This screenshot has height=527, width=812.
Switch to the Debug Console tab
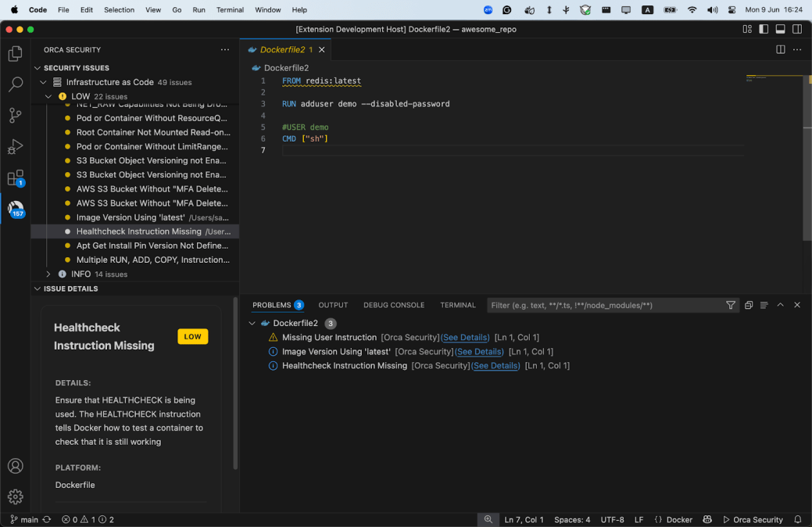coord(394,305)
